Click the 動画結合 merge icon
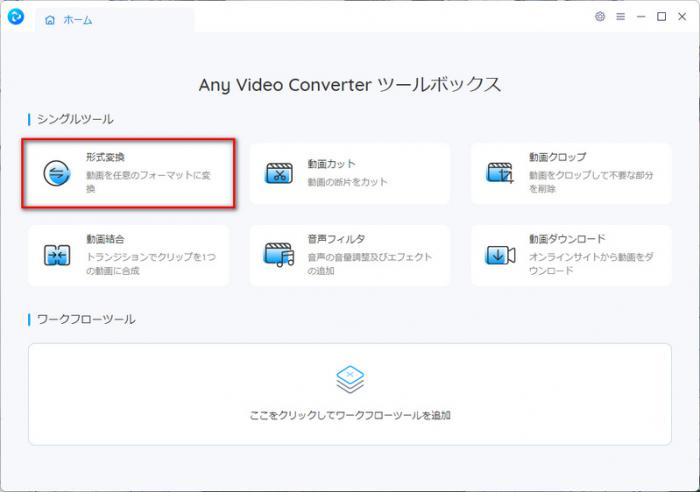The image size is (700, 492). (57, 255)
